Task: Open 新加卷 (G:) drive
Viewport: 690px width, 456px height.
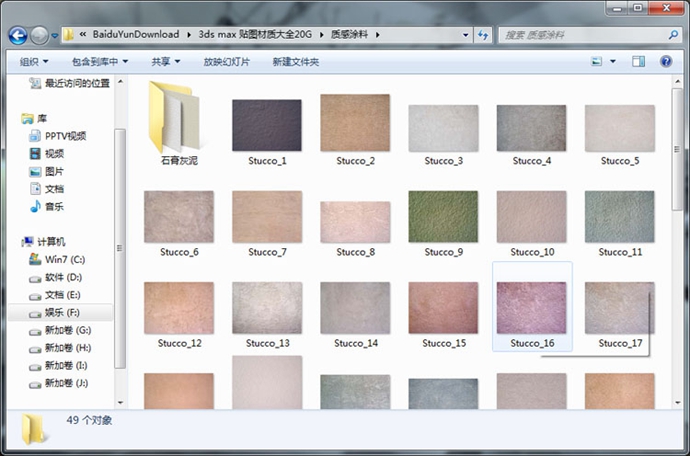Action: pos(60,330)
